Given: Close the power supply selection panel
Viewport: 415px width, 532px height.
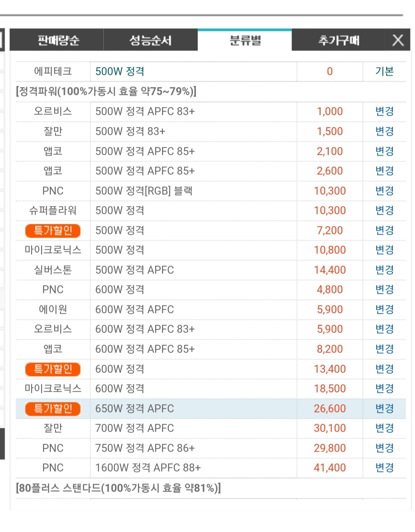Looking at the screenshot, I should 398,40.
